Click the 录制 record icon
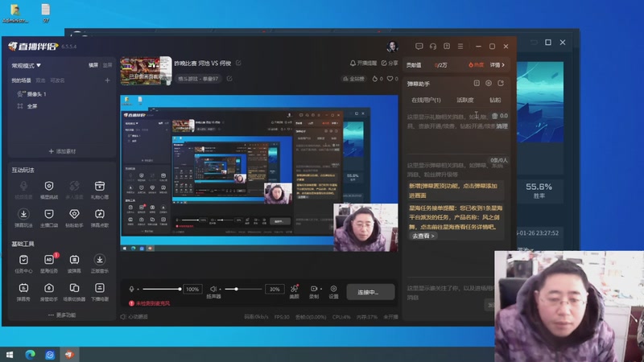This screenshot has width=644, height=362. tap(314, 291)
